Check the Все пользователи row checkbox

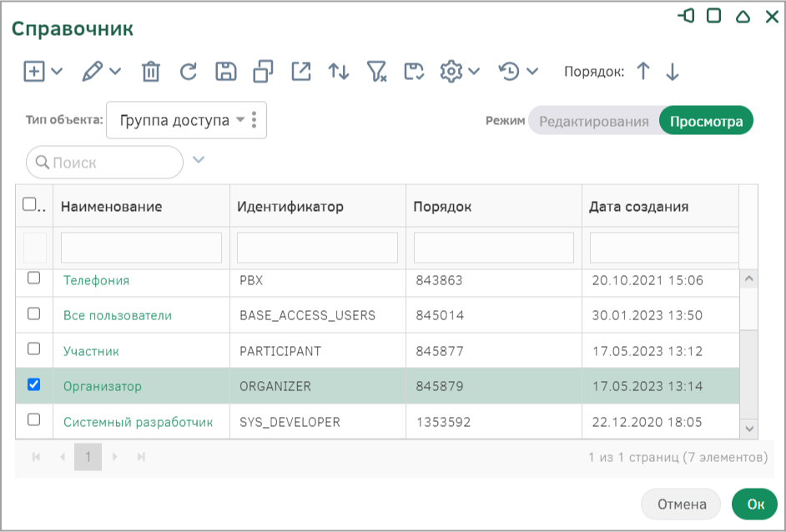[x=33, y=314]
